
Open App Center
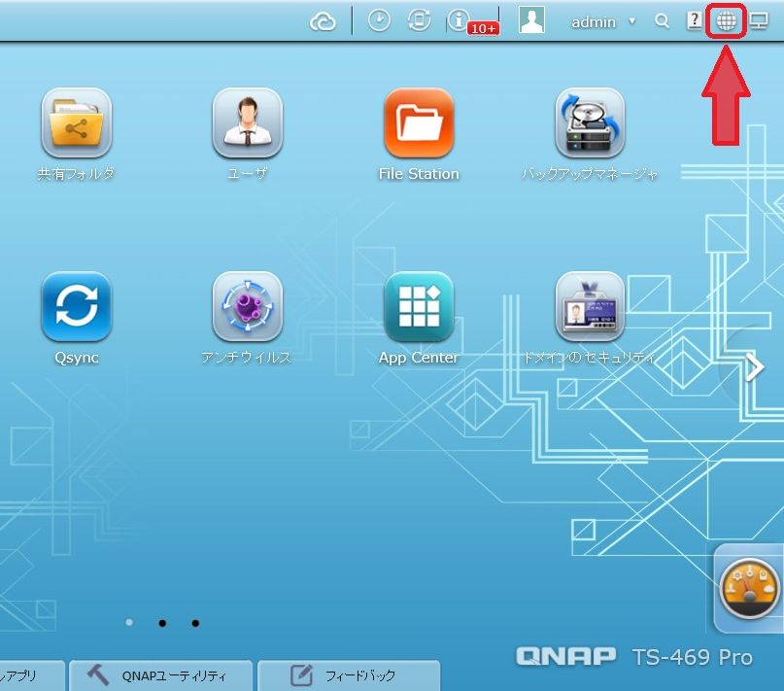point(419,307)
